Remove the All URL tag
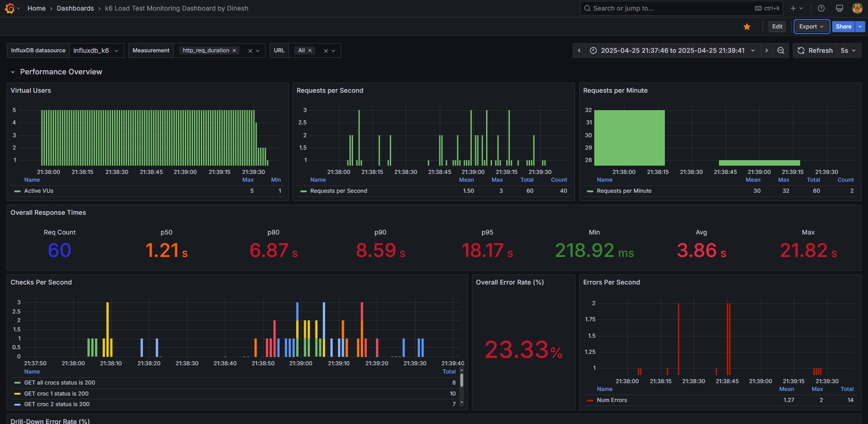The image size is (868, 424). pos(310,50)
